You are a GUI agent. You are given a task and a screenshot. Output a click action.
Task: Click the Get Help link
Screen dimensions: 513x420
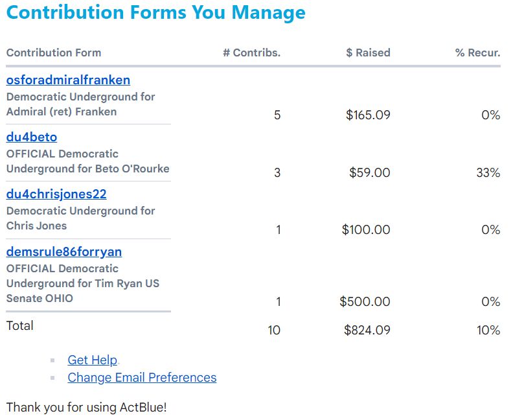click(x=93, y=360)
